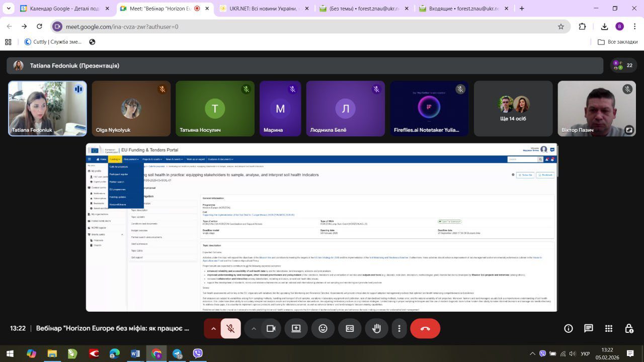
Task: Turn on closed captions
Action: 350,328
